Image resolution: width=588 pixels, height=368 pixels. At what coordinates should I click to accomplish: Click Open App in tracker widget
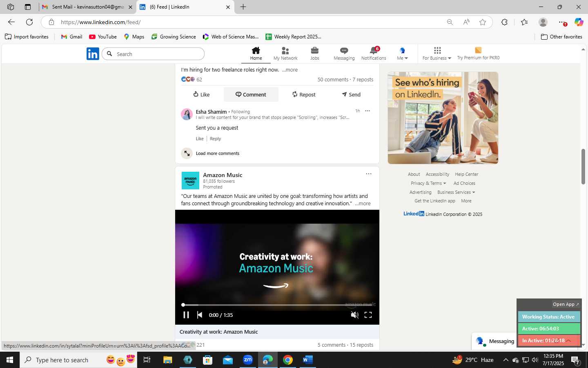point(566,304)
